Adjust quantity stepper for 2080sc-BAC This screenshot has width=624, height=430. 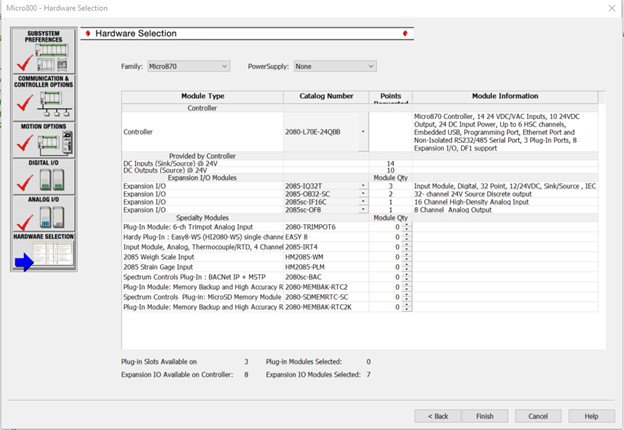(406, 277)
